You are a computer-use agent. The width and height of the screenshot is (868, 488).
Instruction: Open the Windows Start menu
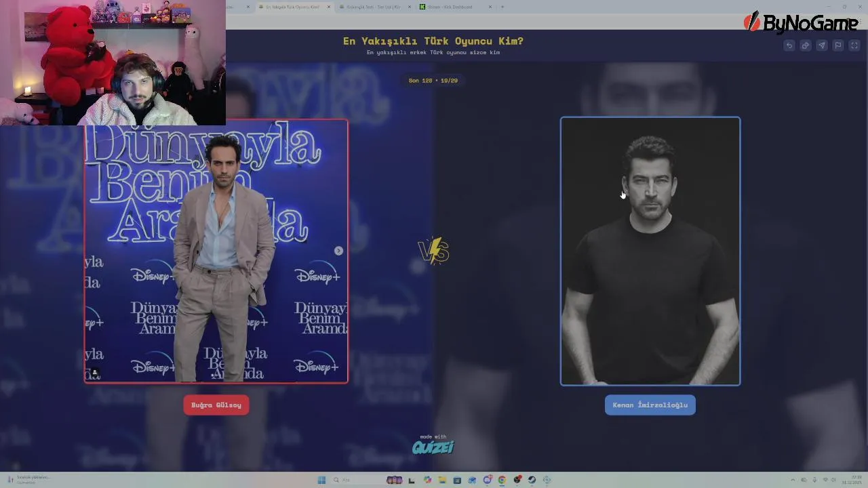tap(321, 480)
